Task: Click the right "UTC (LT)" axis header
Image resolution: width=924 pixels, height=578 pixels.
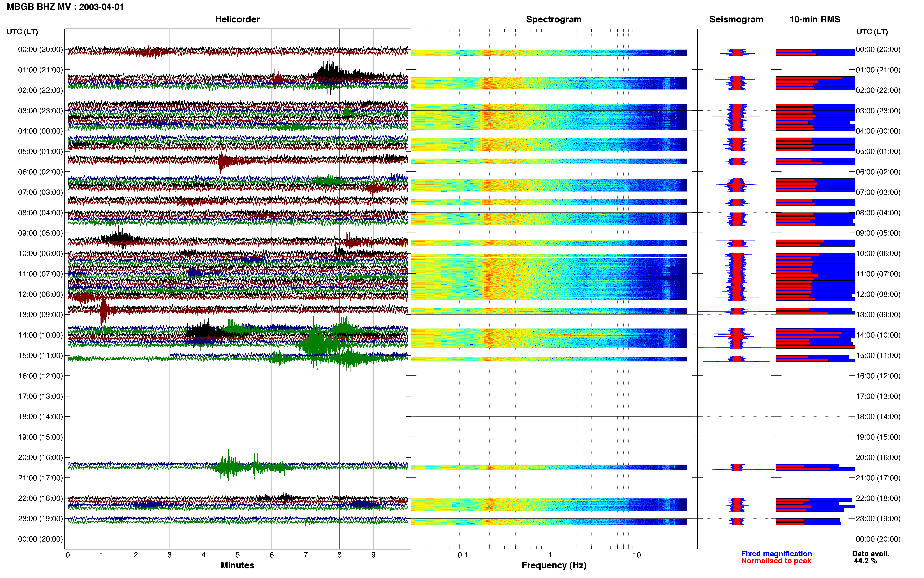Action: 872,32
